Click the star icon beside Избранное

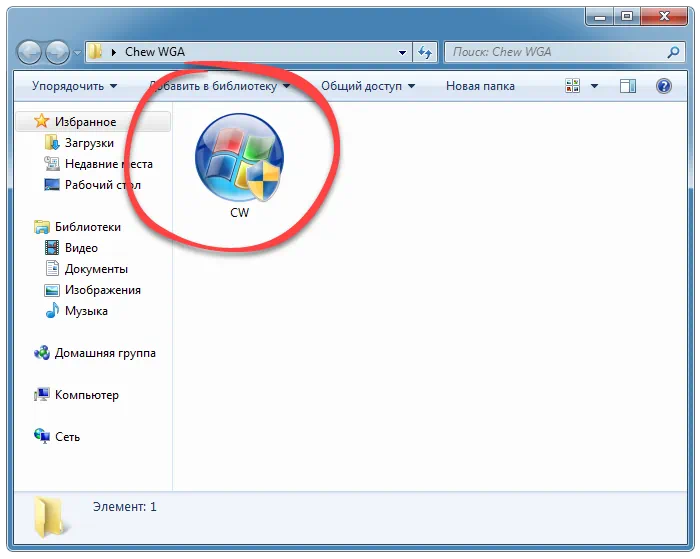(42, 121)
